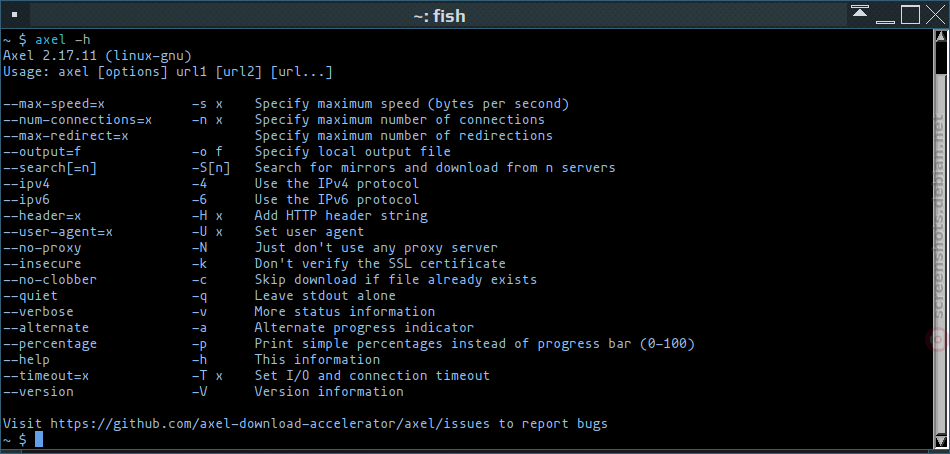Click the '--percentage' option text
The image size is (950, 454).
coord(50,344)
